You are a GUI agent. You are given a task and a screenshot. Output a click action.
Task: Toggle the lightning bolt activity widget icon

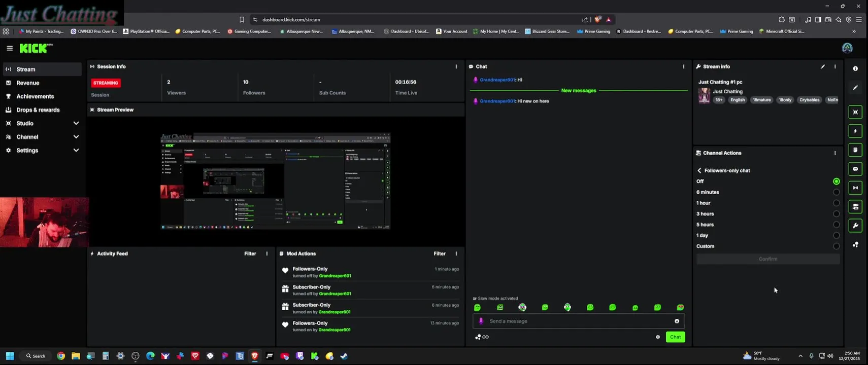point(855,131)
